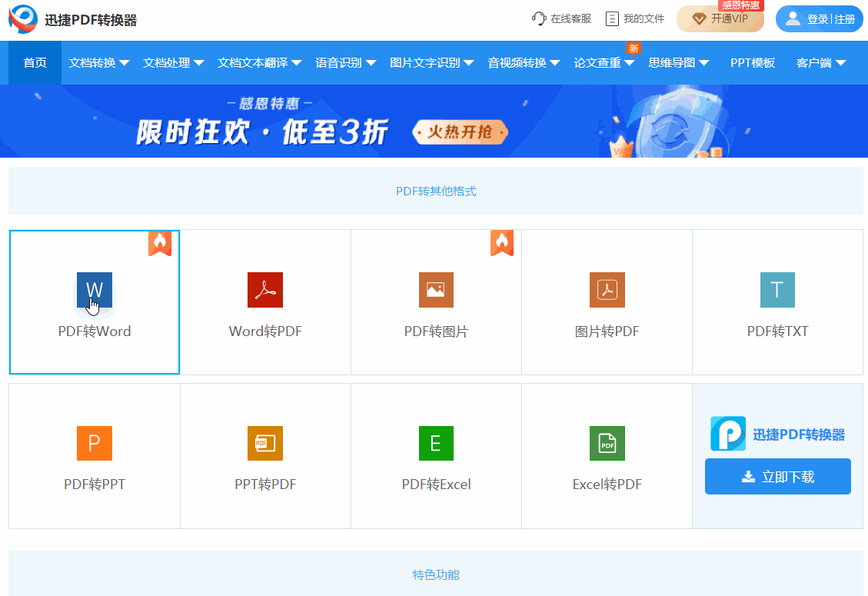Image resolution: width=868 pixels, height=596 pixels.
Task: Click the 迅捷PDF转换器 text in download card
Action: [799, 435]
